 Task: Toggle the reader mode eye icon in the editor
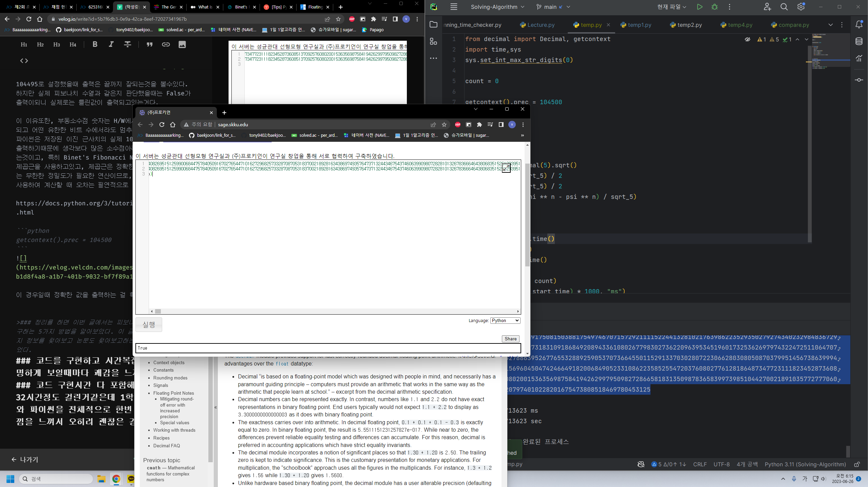click(x=748, y=39)
